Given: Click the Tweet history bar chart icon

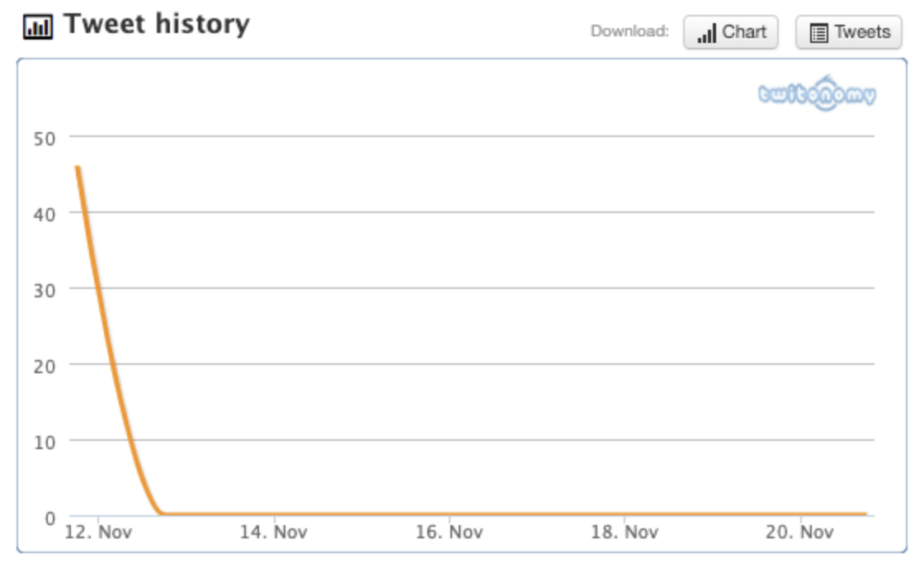Looking at the screenshot, I should click(x=37, y=26).
